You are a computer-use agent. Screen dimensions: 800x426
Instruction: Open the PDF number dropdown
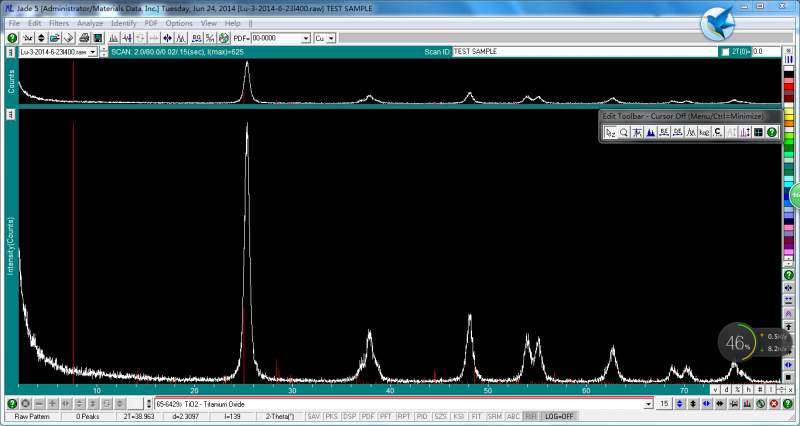[305, 38]
